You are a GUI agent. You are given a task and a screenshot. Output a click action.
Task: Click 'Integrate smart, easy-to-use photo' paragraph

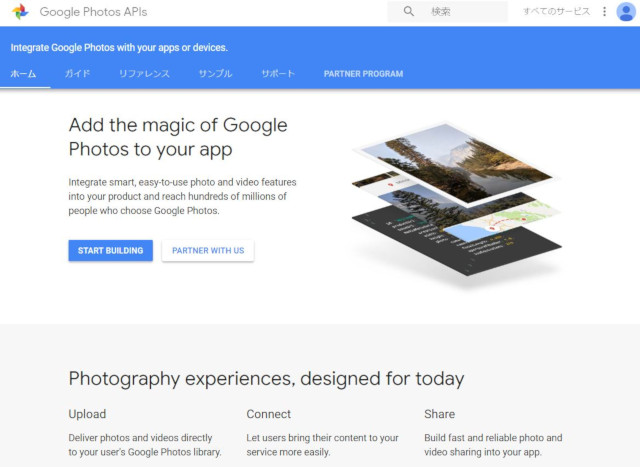pyautogui.click(x=182, y=196)
